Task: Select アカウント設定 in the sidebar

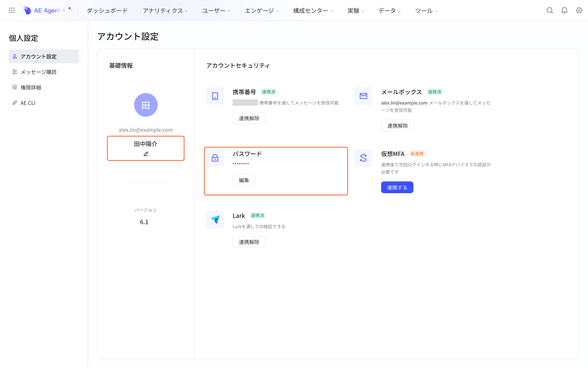Action: coord(44,56)
